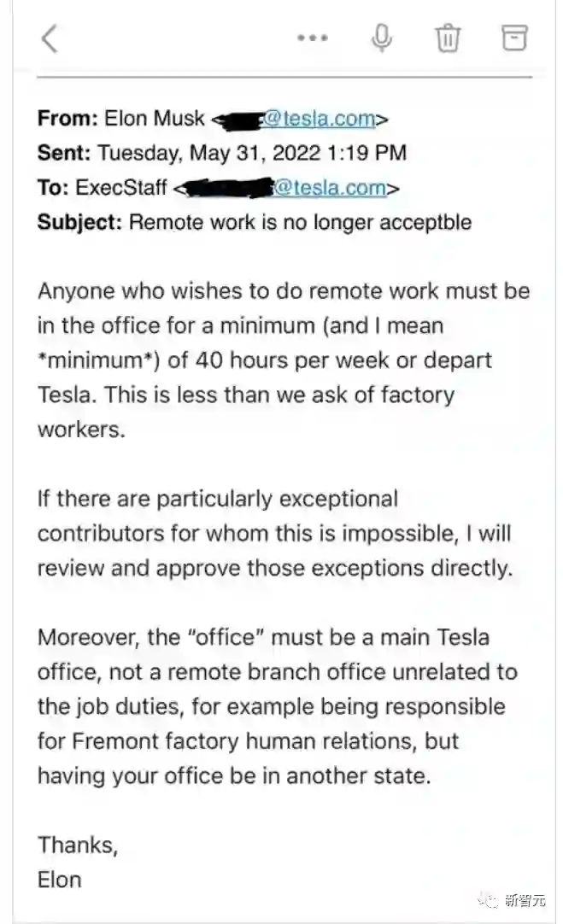This screenshot has height=924, width=563.
Task: Click the 'Thanks,' closing line
Action: (x=77, y=845)
